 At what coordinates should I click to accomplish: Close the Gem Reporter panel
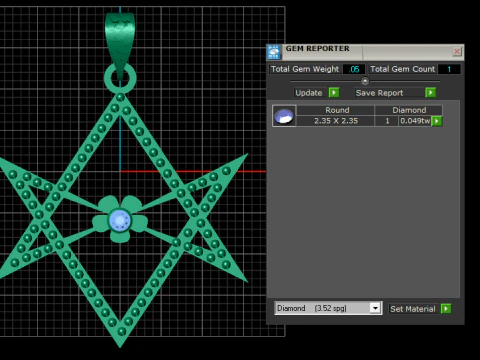click(457, 51)
